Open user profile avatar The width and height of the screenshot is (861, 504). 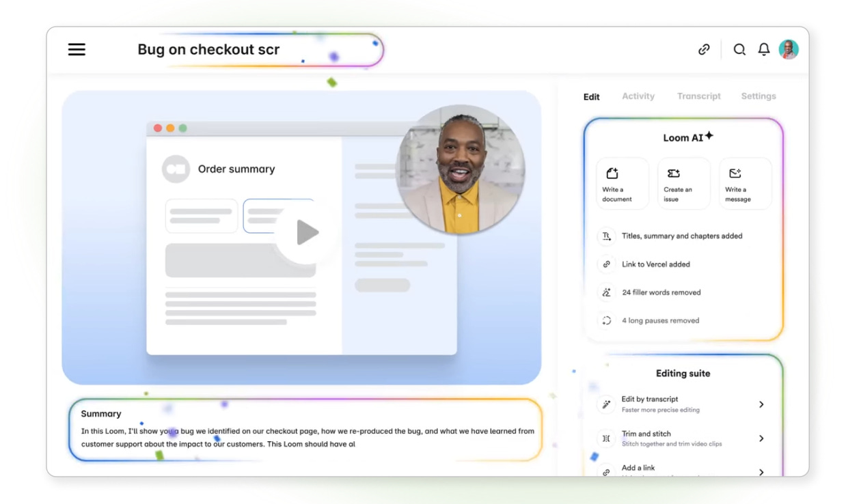click(789, 49)
